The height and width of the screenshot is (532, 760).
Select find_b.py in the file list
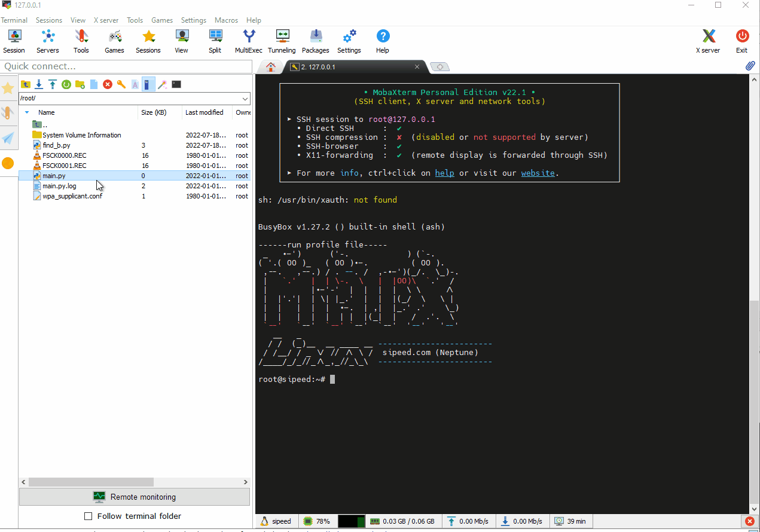point(56,145)
